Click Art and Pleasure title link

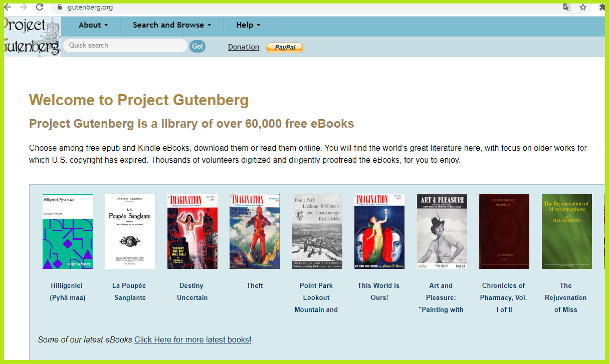pos(441,297)
